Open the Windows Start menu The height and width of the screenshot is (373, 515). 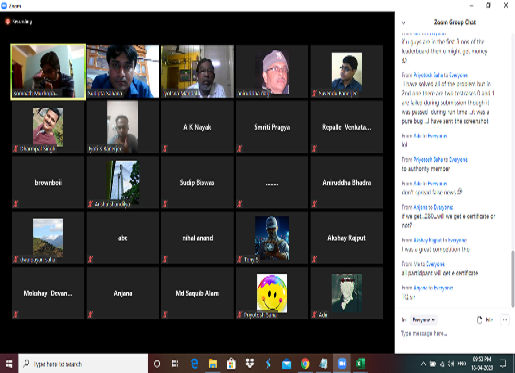click(9, 364)
